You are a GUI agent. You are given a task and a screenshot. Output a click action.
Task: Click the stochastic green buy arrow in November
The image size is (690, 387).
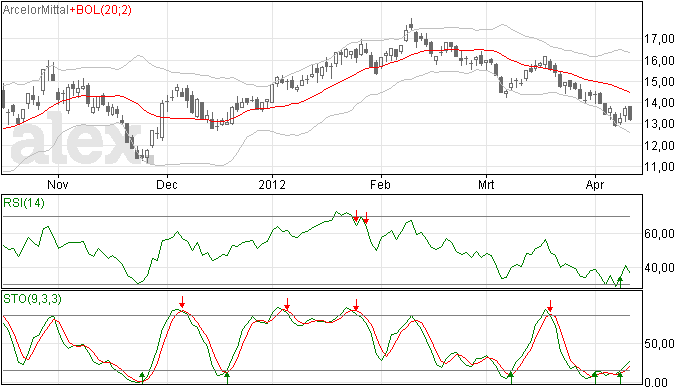point(142,377)
